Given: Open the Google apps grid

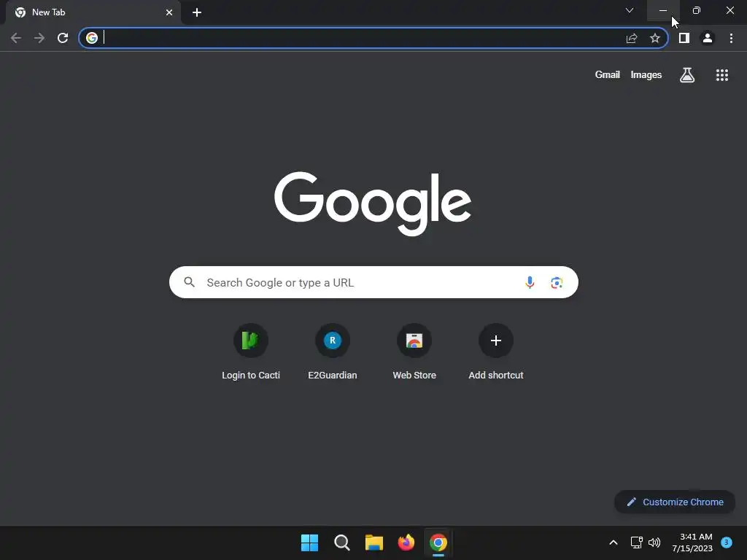Looking at the screenshot, I should (722, 75).
